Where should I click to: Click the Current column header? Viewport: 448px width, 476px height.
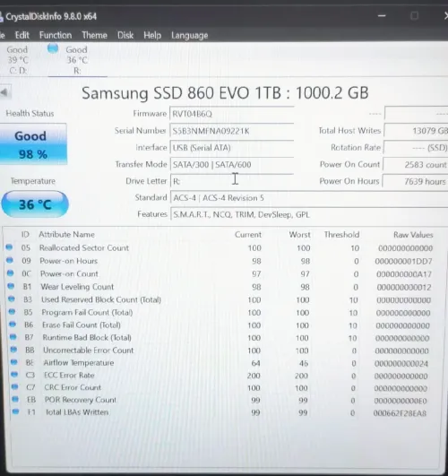pos(248,235)
